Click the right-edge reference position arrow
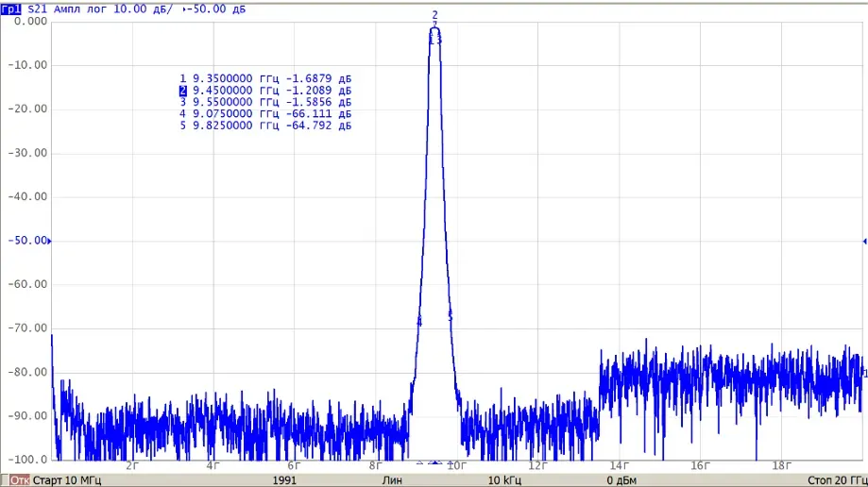 pyautogui.click(x=864, y=241)
